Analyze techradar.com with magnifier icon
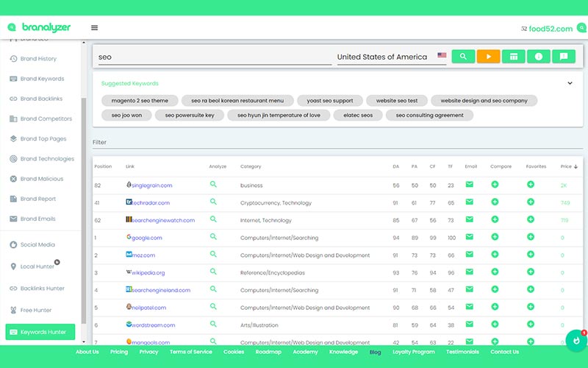The width and height of the screenshot is (588, 368). 213,202
